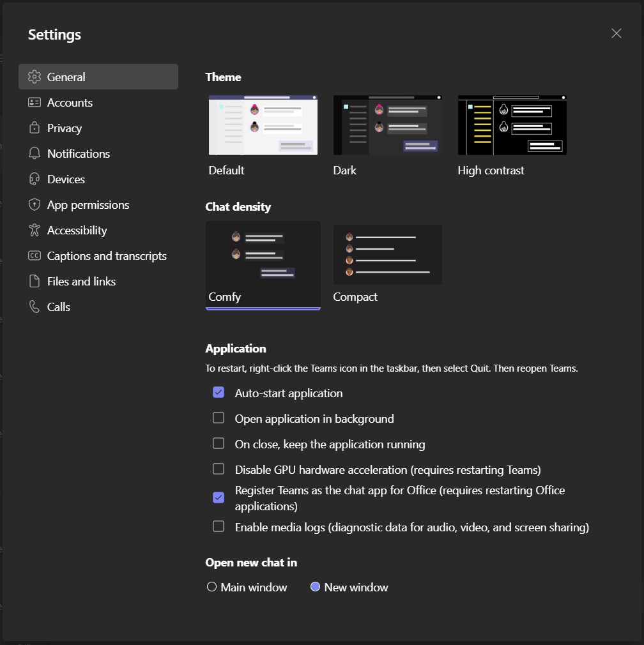644x645 pixels.
Task: Disable Auto-start application
Action: pyautogui.click(x=218, y=392)
